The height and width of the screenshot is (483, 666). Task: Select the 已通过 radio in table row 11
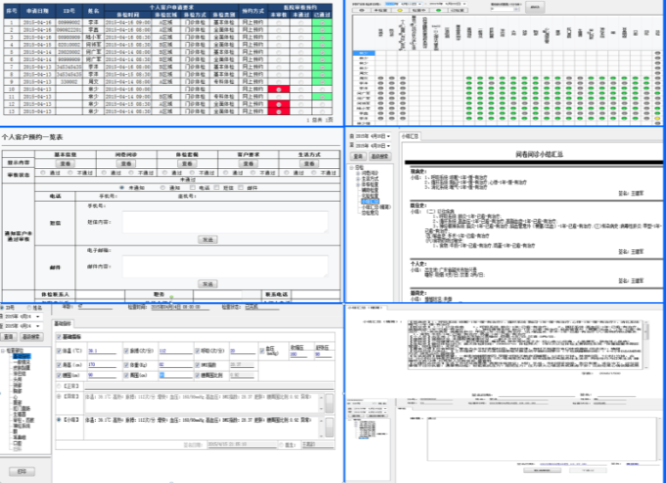point(322,97)
